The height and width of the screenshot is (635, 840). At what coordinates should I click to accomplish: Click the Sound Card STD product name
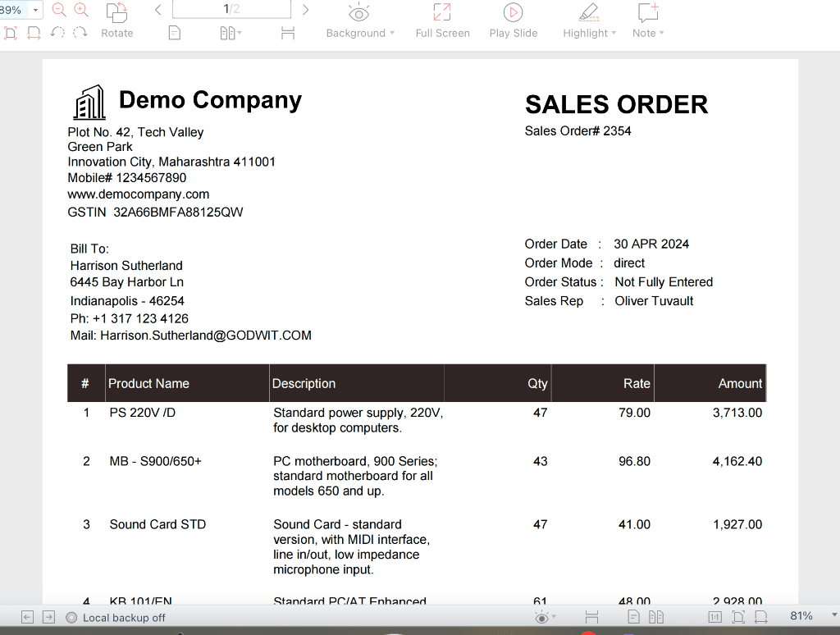(x=157, y=524)
